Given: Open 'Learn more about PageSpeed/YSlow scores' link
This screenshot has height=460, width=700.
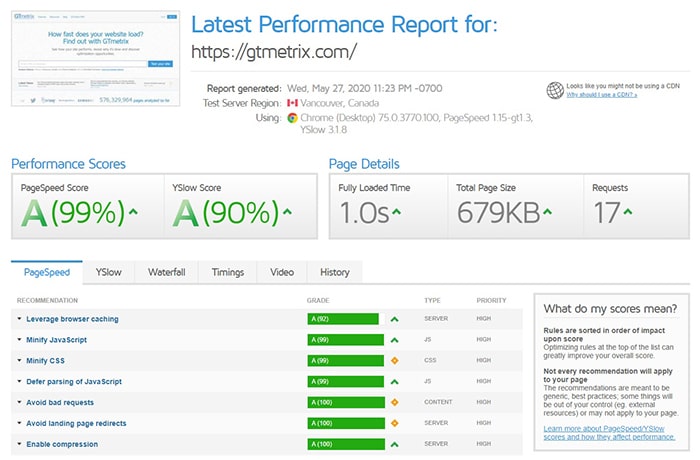Looking at the screenshot, I should [609, 433].
